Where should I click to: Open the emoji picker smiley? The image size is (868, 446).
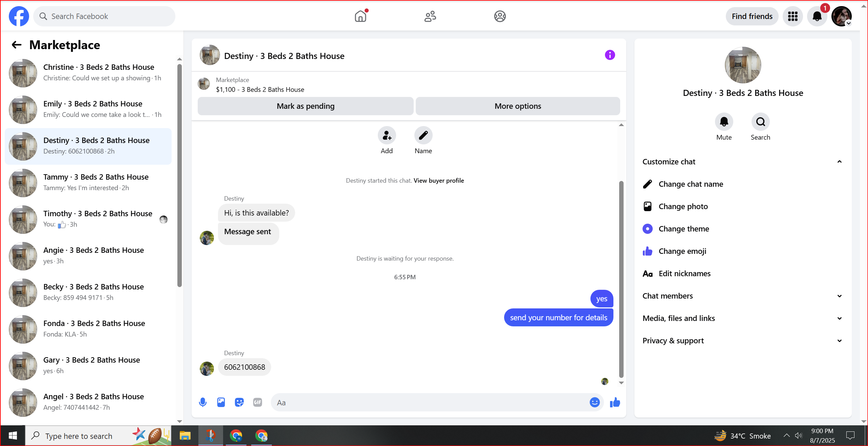point(594,402)
